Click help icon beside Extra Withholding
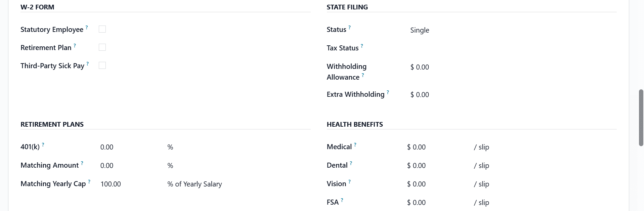The width and height of the screenshot is (644, 211). click(x=388, y=92)
